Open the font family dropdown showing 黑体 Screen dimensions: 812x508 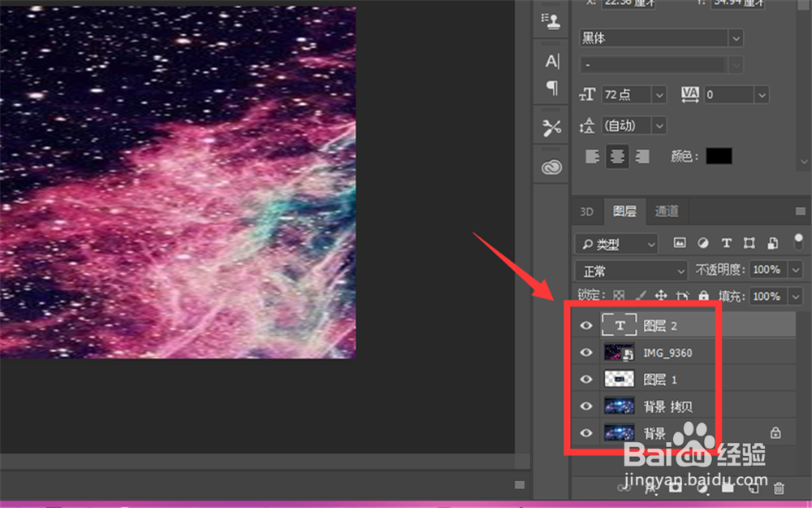click(x=735, y=37)
